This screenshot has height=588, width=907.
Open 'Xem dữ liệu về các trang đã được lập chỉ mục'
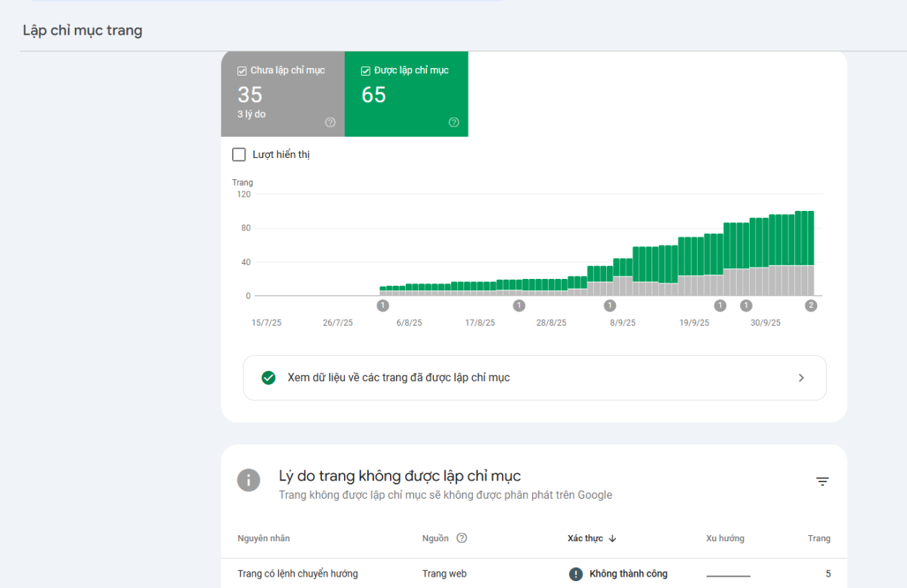coord(399,378)
